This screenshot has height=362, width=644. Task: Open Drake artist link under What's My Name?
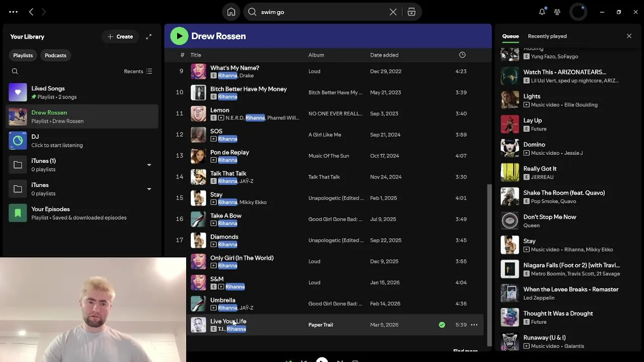pyautogui.click(x=247, y=75)
